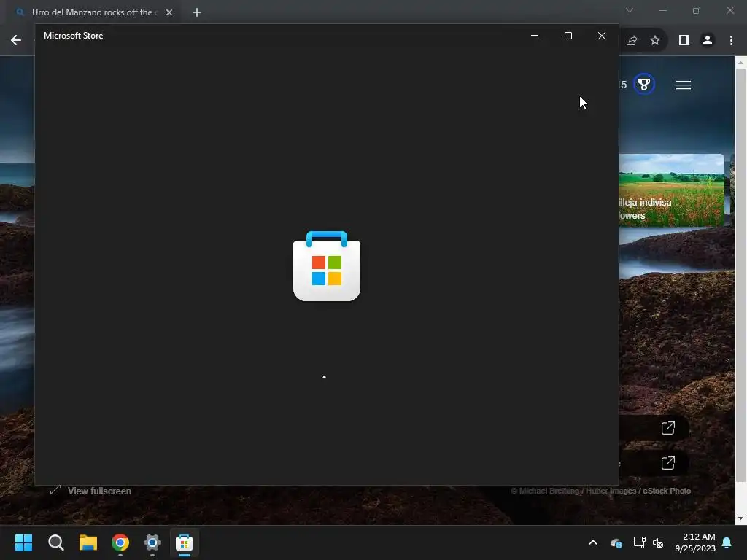The width and height of the screenshot is (747, 560).
Task: Open the indivisa flowers image card
Action: tap(671, 190)
